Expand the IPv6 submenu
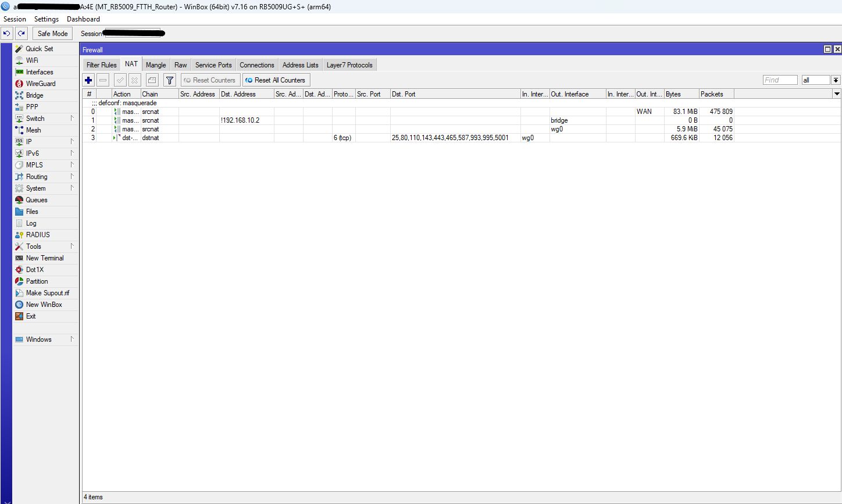Image resolution: width=842 pixels, height=504 pixels. point(72,153)
